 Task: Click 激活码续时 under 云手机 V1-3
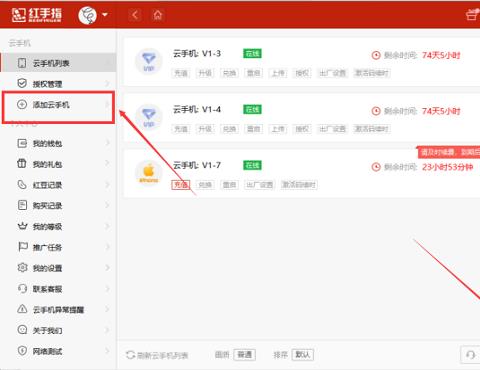372,73
